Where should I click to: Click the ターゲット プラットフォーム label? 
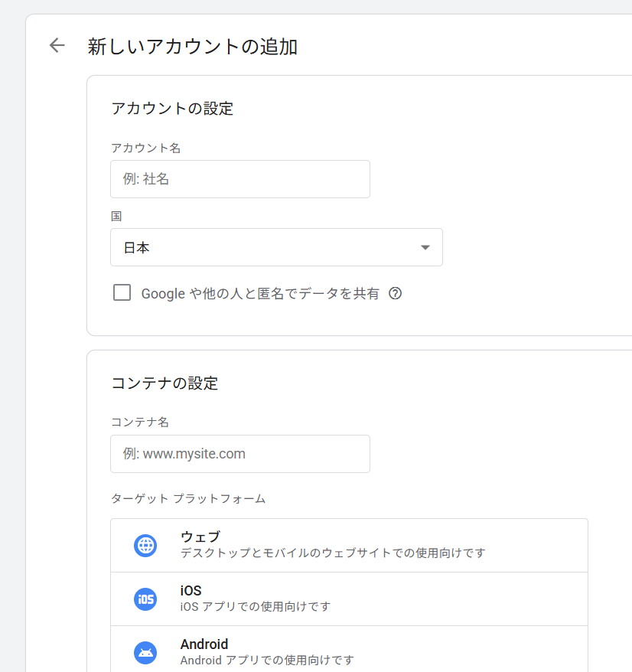click(x=188, y=499)
